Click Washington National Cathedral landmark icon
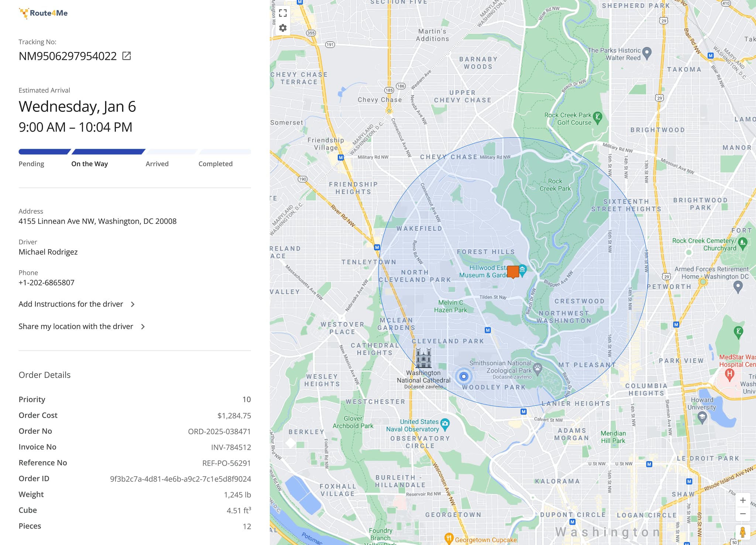756x545 pixels. coord(423,358)
